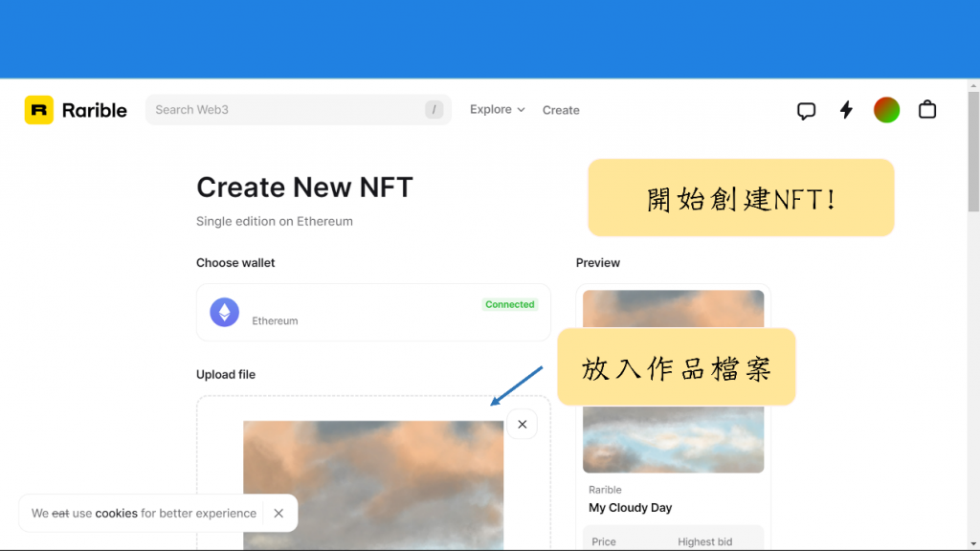Click the Choose wallet label

pos(235,263)
